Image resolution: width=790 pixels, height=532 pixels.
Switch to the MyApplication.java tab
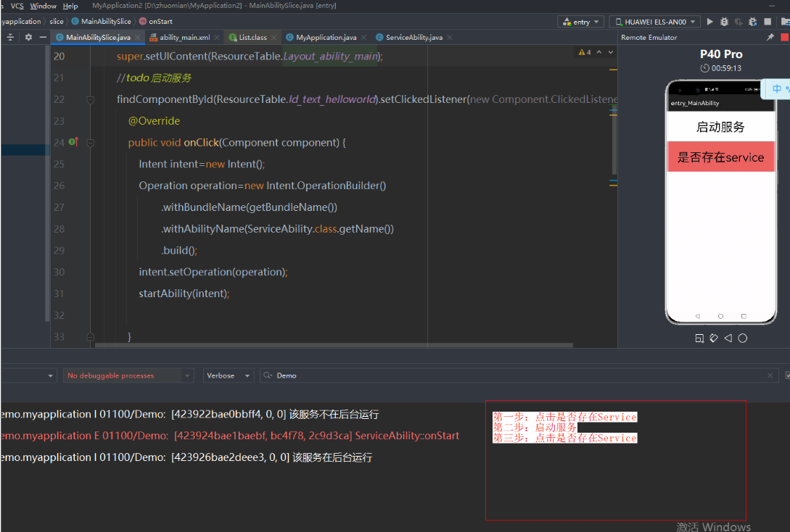(x=326, y=37)
